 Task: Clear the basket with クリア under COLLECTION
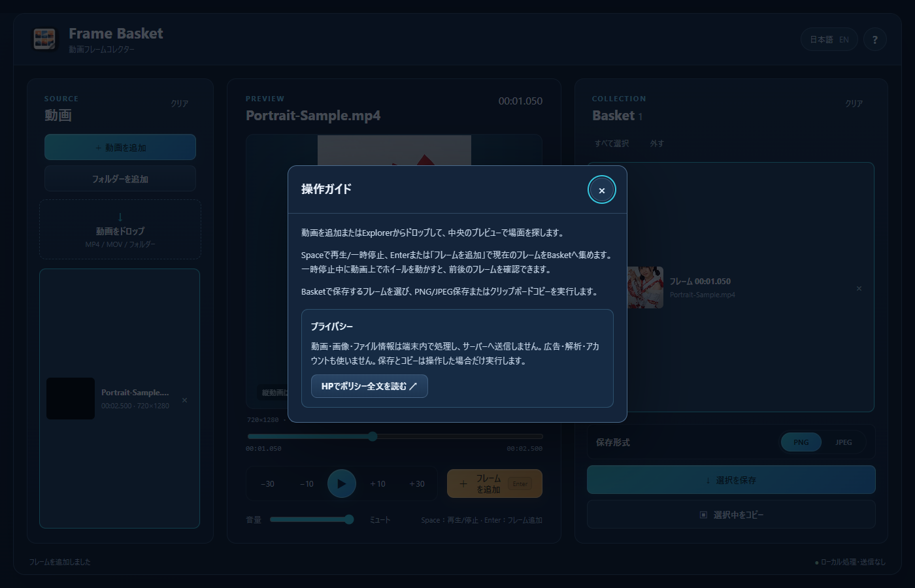(854, 104)
